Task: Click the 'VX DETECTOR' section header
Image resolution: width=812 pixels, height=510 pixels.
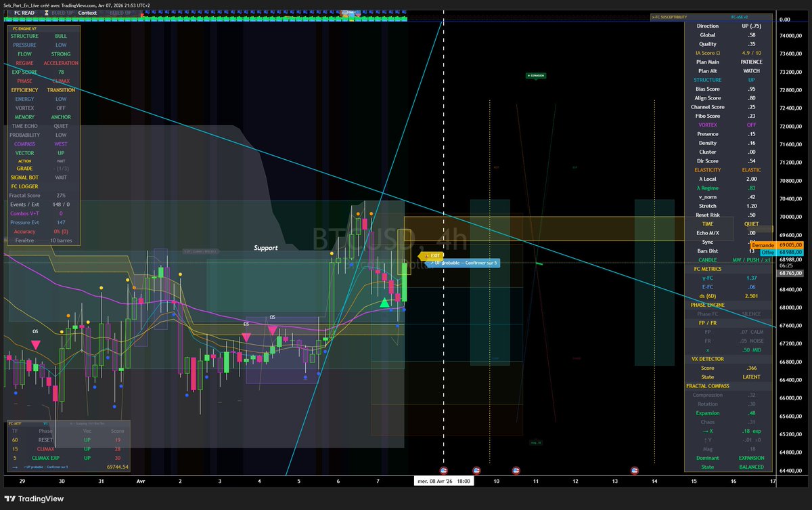Action: click(708, 358)
